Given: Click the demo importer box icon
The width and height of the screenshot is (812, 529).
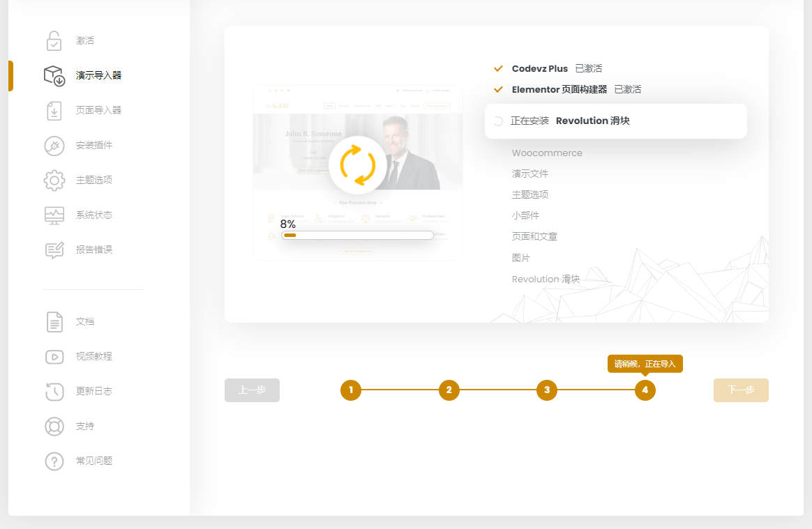Looking at the screenshot, I should [x=54, y=75].
